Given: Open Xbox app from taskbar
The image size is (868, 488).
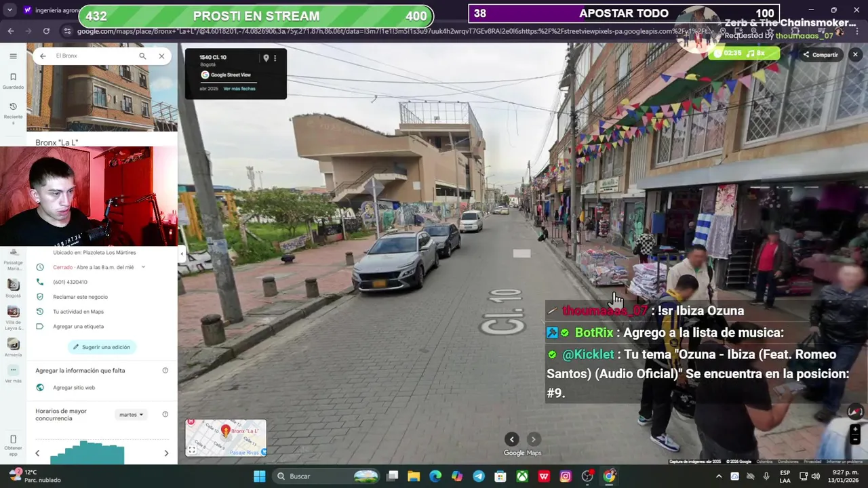Looking at the screenshot, I should (x=522, y=476).
